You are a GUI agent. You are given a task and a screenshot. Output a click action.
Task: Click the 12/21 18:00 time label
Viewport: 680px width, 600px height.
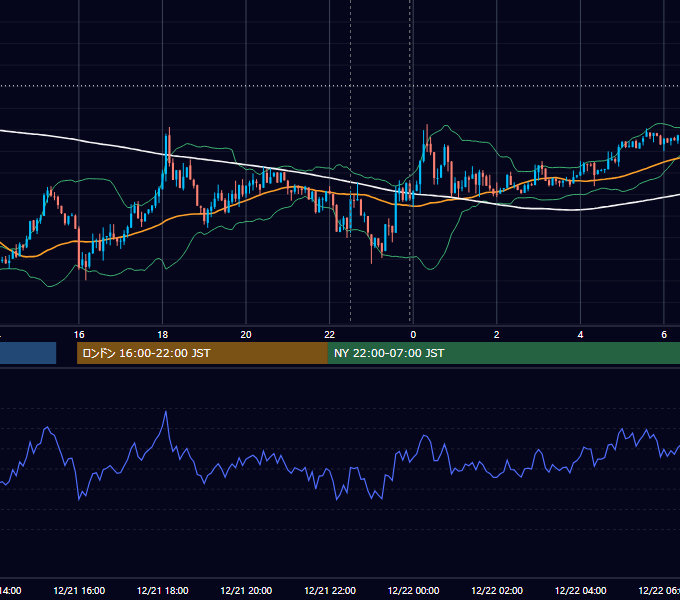[163, 590]
